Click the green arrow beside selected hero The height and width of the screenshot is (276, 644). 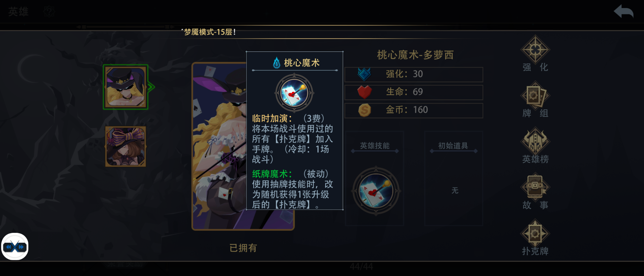(151, 87)
